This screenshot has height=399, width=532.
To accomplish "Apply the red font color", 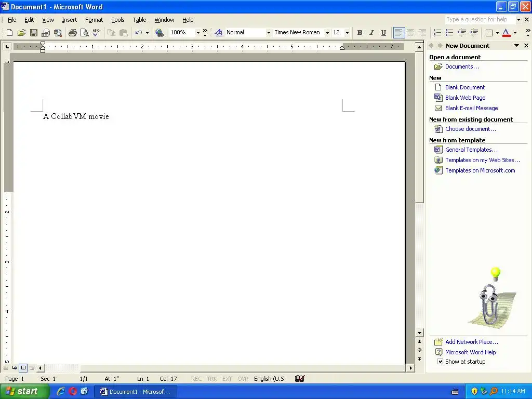I will coord(506,33).
